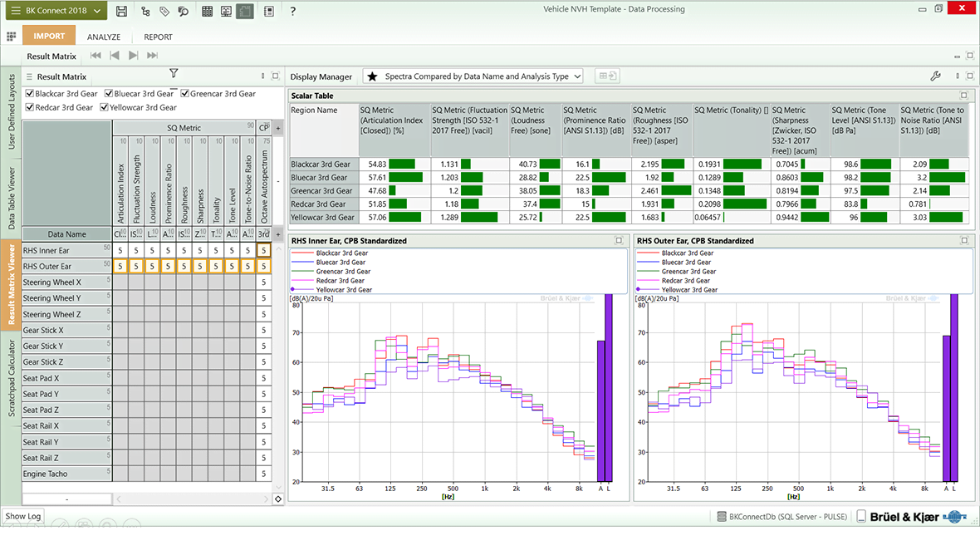Viewport: 980px width, 560px height.
Task: Open the help question mark icon
Action: click(292, 11)
